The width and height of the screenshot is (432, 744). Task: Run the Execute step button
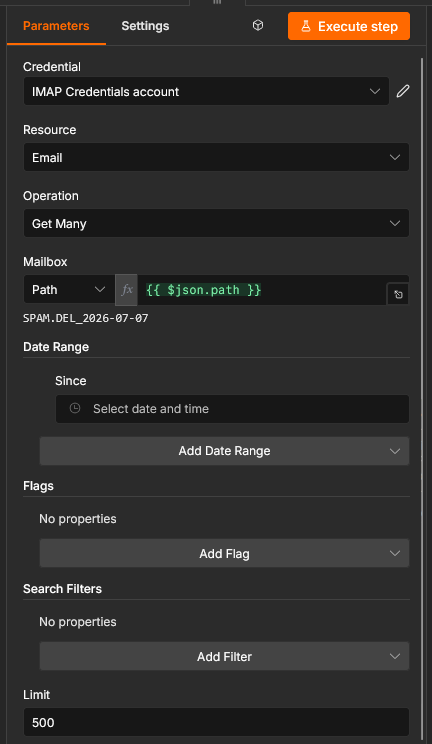[x=349, y=26]
